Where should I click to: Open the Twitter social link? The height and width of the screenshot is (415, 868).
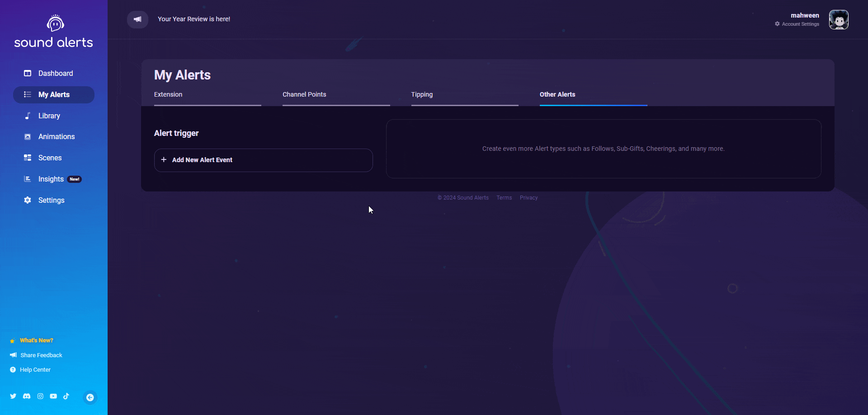[13, 396]
